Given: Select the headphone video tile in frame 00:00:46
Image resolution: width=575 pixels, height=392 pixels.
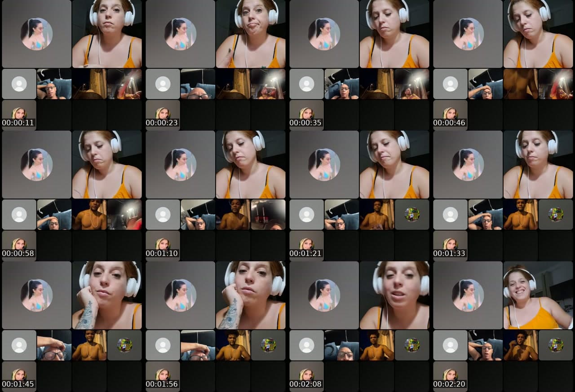Looking at the screenshot, I should pyautogui.click(x=538, y=34).
